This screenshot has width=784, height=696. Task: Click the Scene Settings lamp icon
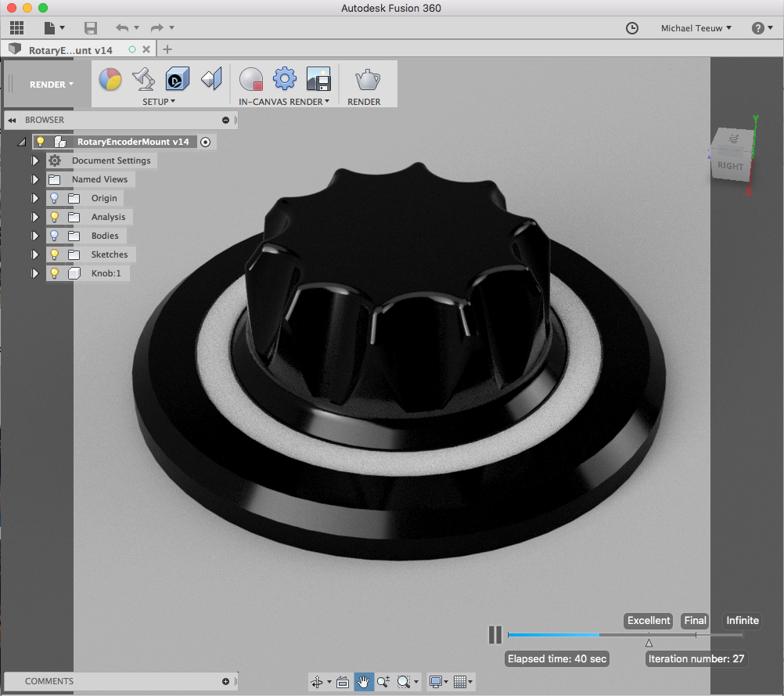[143, 79]
